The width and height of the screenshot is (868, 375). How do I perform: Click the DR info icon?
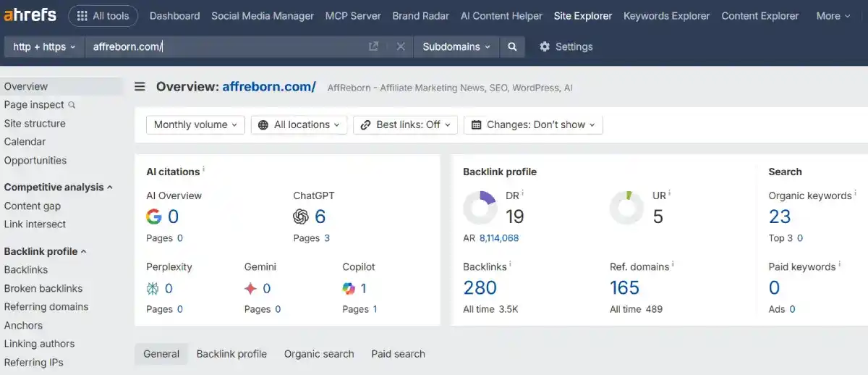(x=522, y=193)
